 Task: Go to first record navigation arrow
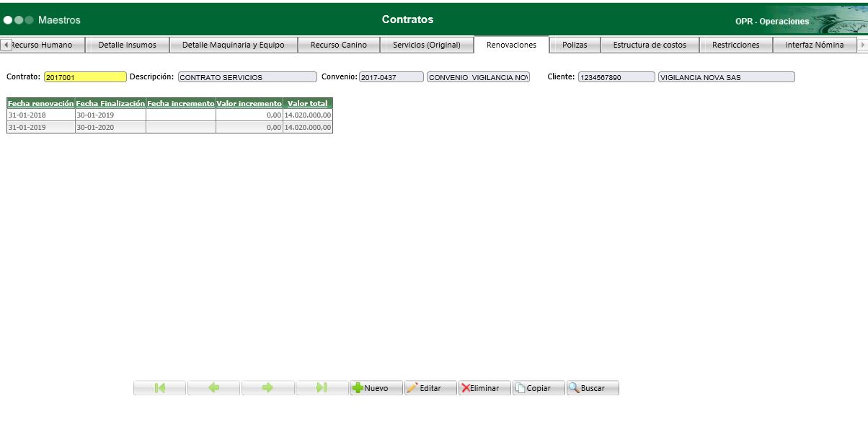pos(160,388)
